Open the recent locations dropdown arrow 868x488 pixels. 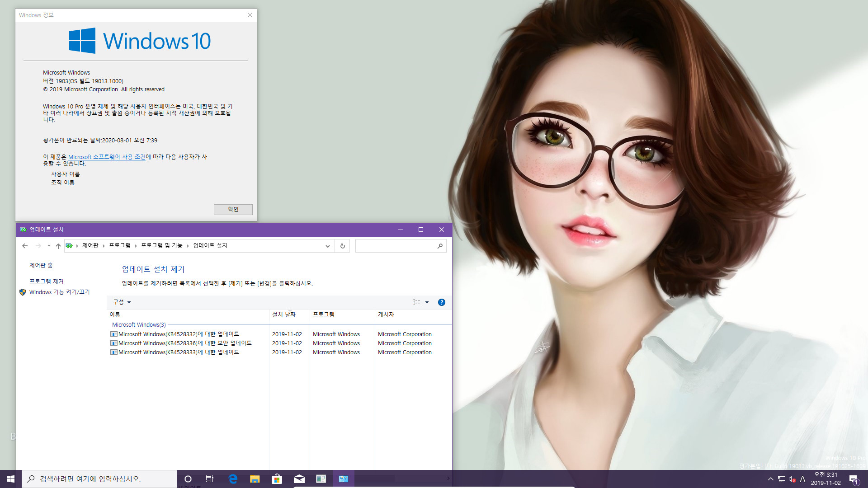pyautogui.click(x=49, y=246)
